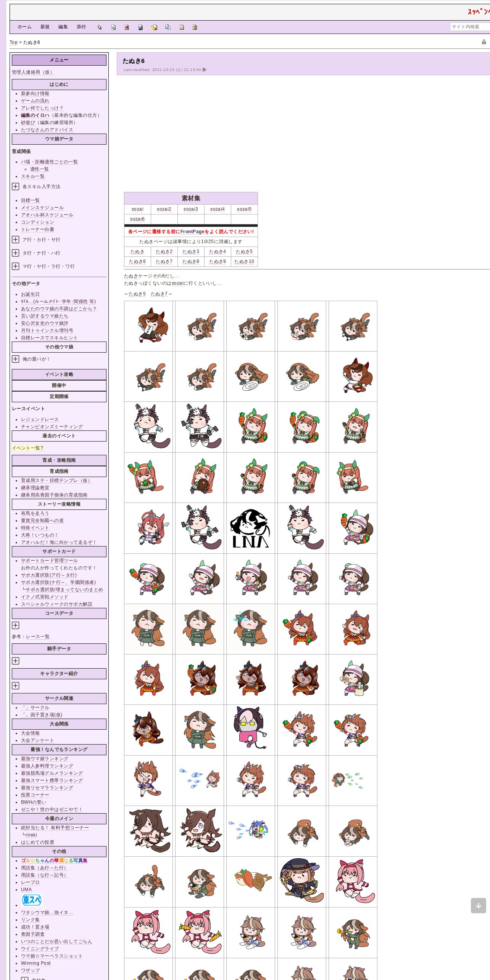This screenshot has width=490, height=980.
Task: Expand the 俺の愛バが！ section
Action: tap(15, 359)
